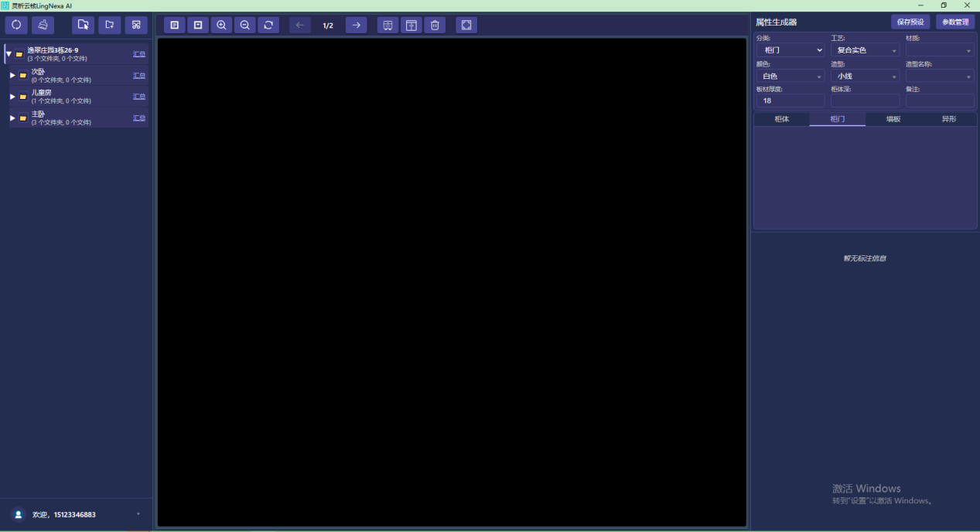Click 汇总 link for 次卧 folder
980x532 pixels.
(139, 75)
